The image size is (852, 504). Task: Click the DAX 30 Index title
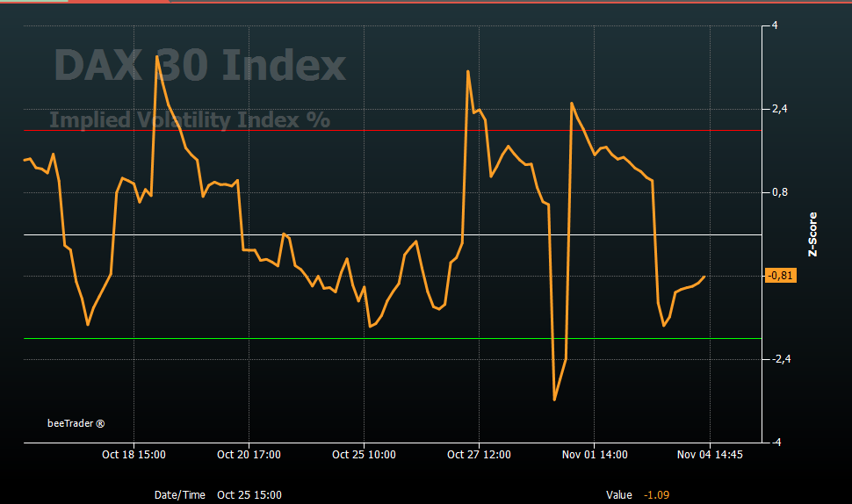[x=199, y=65]
